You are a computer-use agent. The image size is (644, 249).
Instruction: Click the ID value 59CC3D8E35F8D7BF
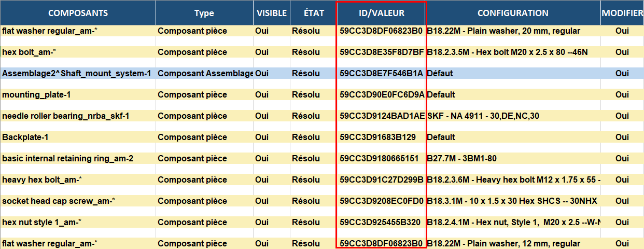coord(382,52)
